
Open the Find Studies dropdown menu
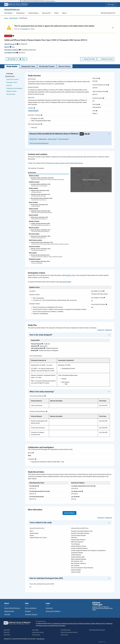click(x=9, y=13)
